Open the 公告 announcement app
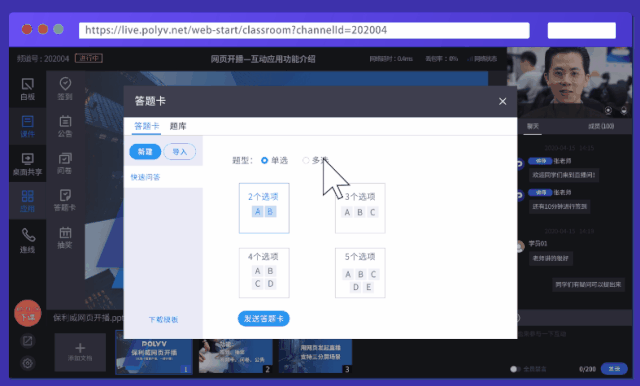Screen dimensions: 640x386 pos(65,126)
